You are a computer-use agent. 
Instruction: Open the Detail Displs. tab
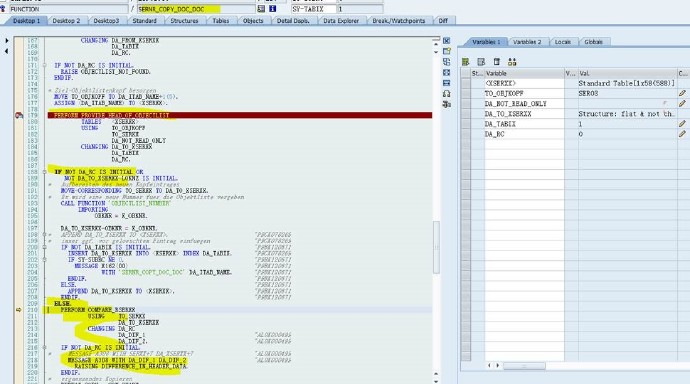point(293,21)
